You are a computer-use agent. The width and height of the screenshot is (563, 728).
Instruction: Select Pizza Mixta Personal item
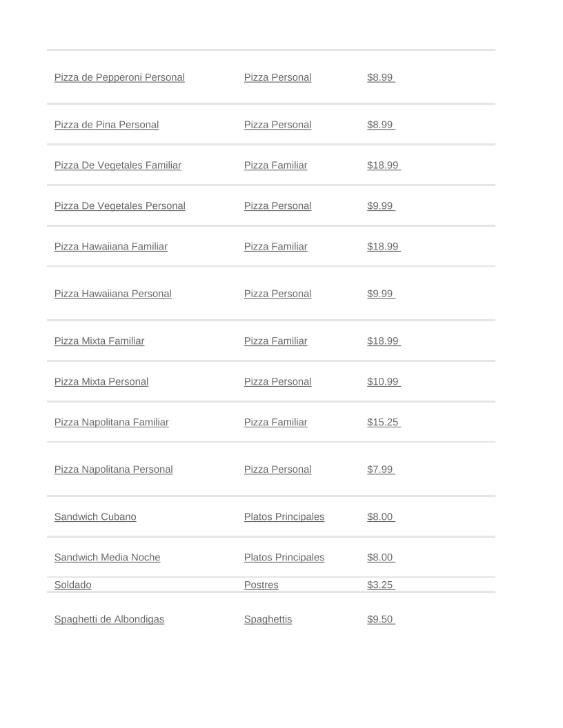(101, 382)
